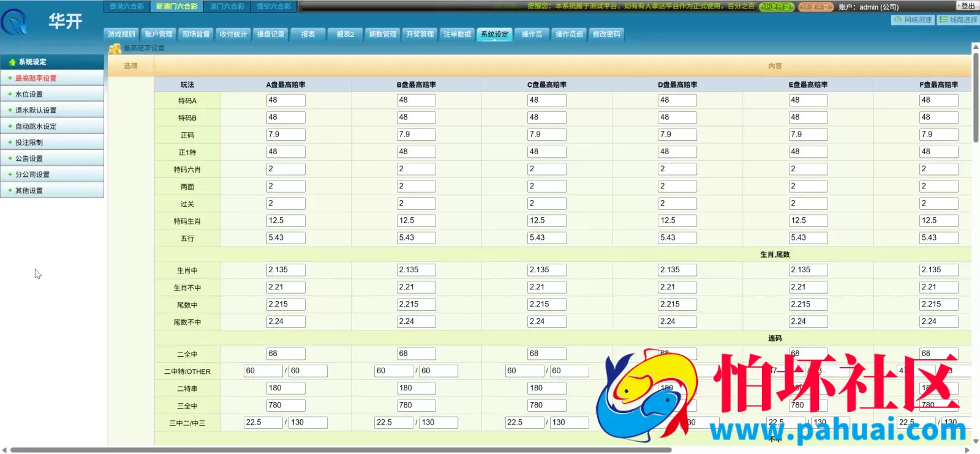This screenshot has width=980, height=454.
Task: Click the orange 快速关盘 button
Action: [816, 7]
